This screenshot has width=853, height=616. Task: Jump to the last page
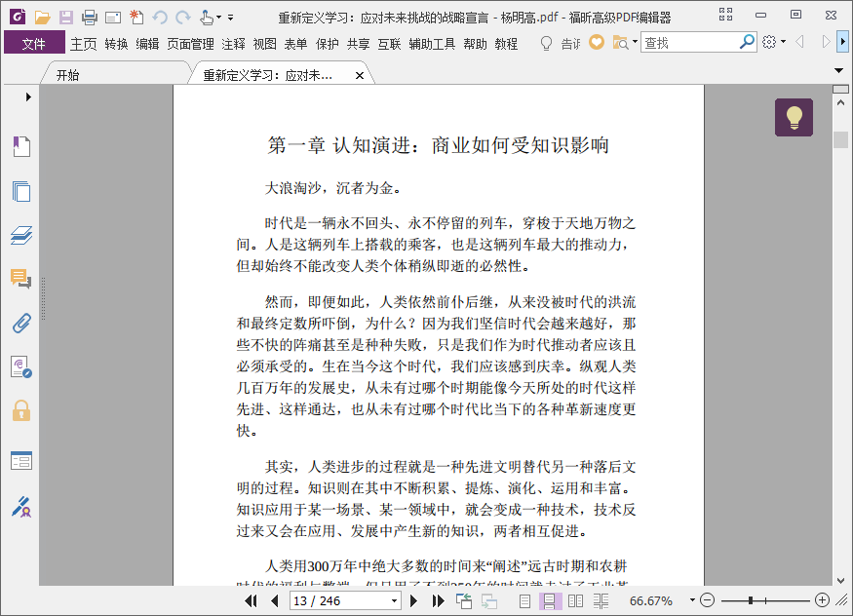click(x=438, y=600)
